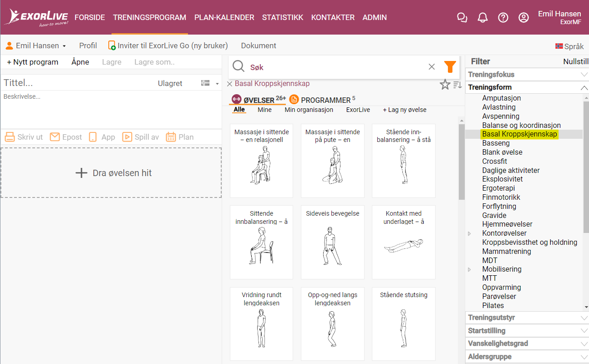The image size is (589, 364).
Task: Select the Vridning rundt lengdeaksen exercise
Action: tap(261, 324)
